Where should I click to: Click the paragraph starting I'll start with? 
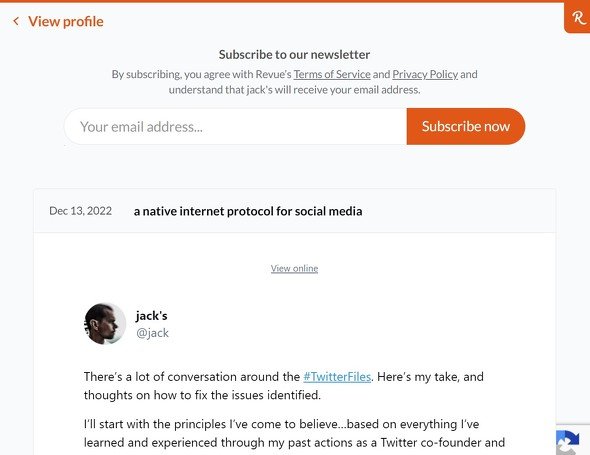(294, 433)
